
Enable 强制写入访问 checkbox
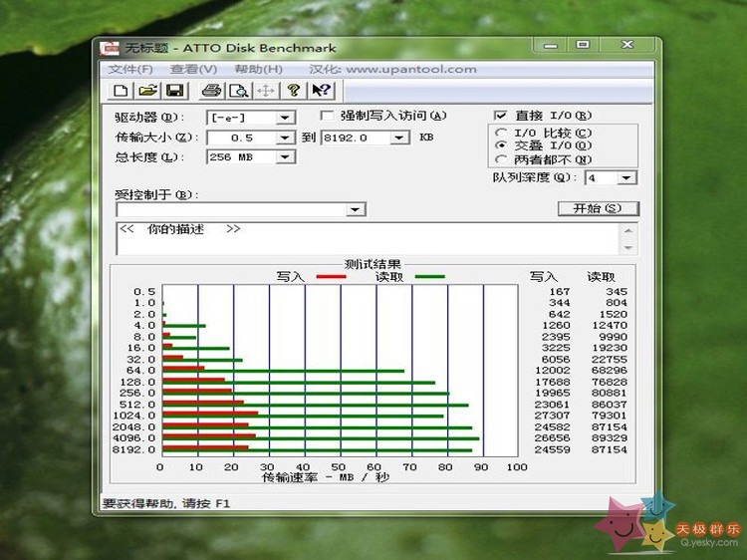327,116
